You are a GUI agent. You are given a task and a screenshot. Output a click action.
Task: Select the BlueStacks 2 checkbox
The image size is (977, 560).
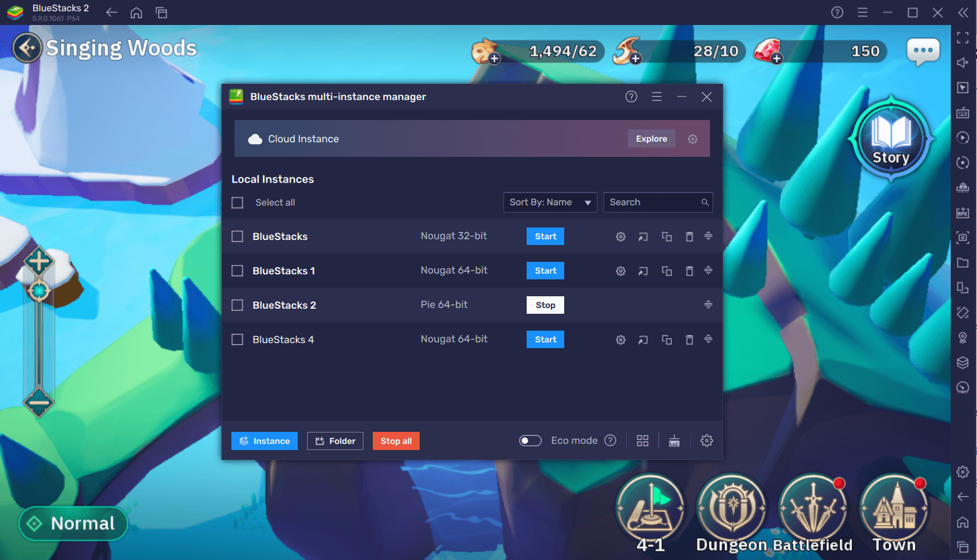(x=238, y=306)
